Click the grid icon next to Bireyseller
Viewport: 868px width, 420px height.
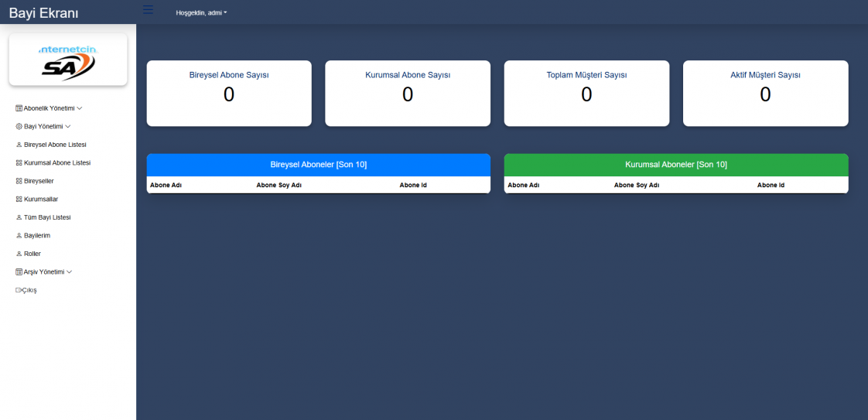pyautogui.click(x=19, y=181)
